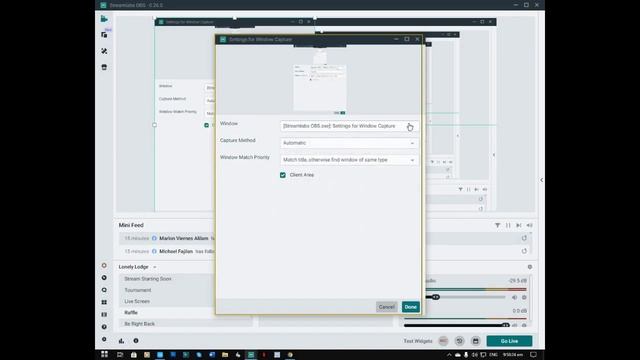Pause the Mini Feed alert queue
The height and width of the screenshot is (360, 640).
click(508, 225)
